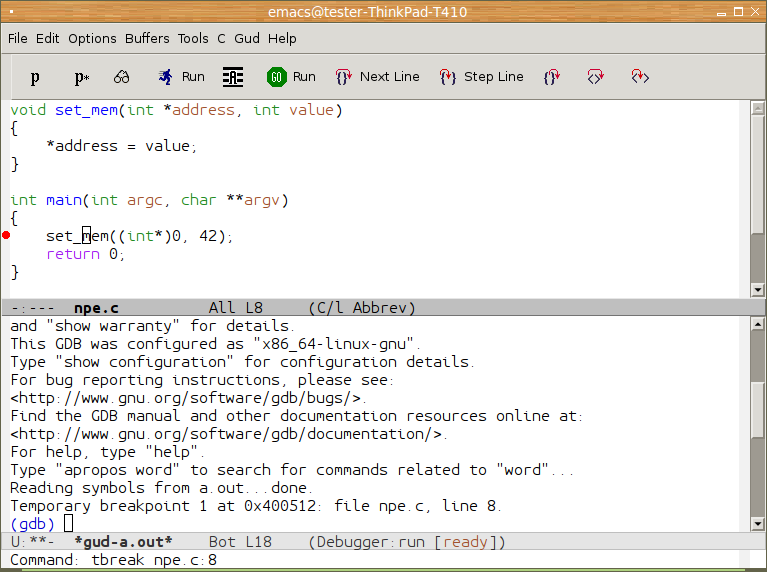
Task: Open the Options menu
Action: coord(92,38)
